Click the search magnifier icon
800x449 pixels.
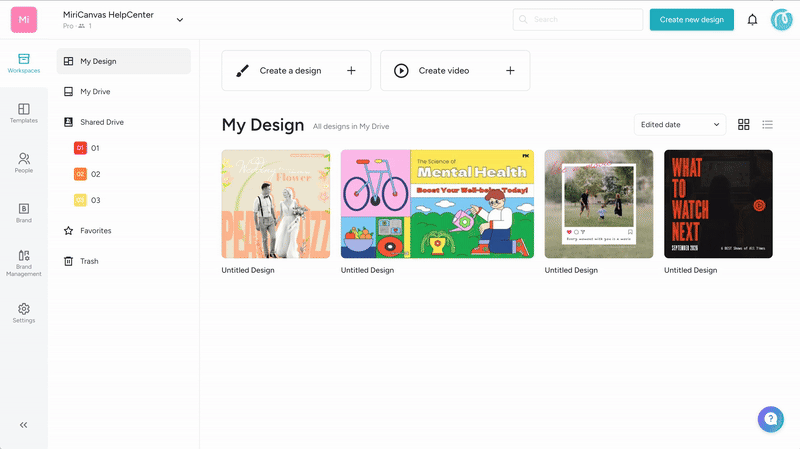(523, 19)
